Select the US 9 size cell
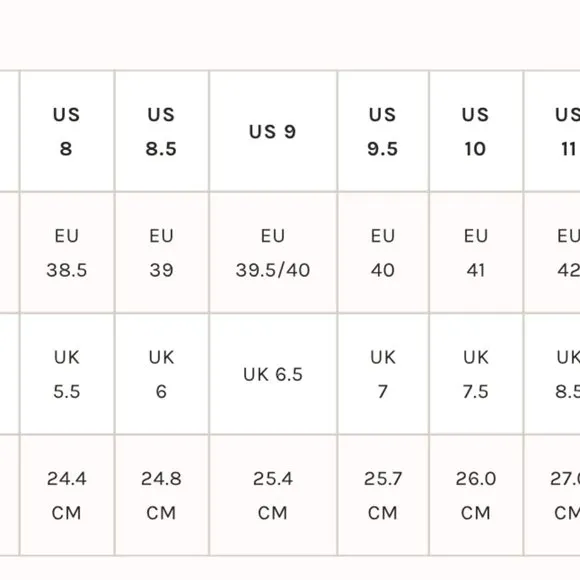Screen dimensions: 580x580 pos(273,131)
